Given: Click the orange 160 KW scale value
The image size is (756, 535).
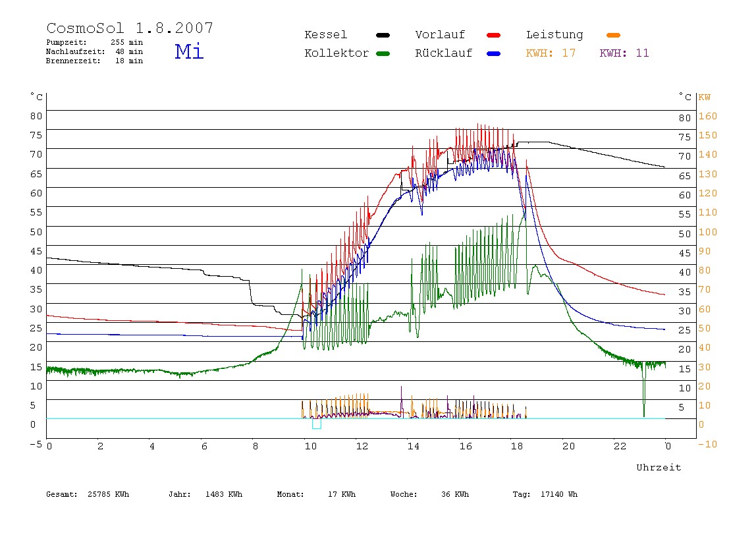Looking at the screenshot, I should tap(708, 116).
